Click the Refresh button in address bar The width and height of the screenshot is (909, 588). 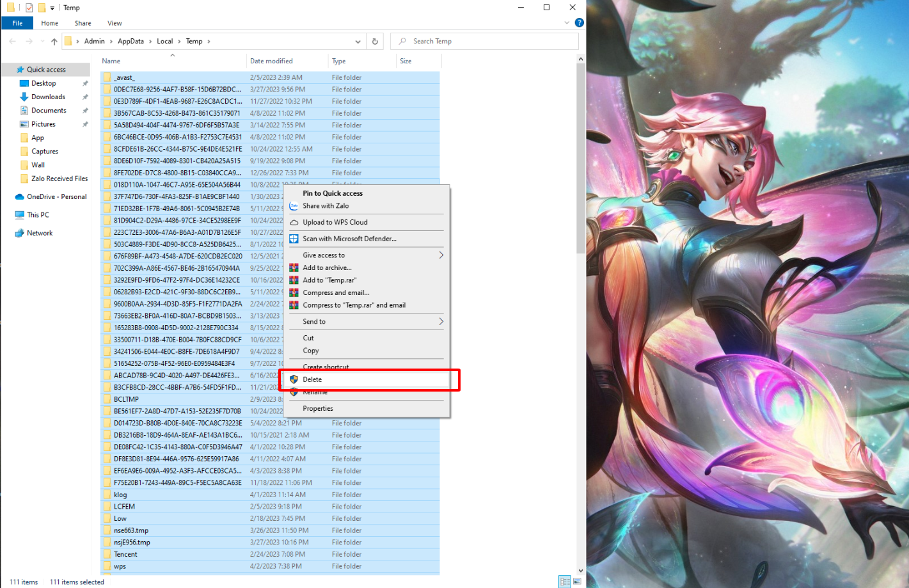click(375, 41)
